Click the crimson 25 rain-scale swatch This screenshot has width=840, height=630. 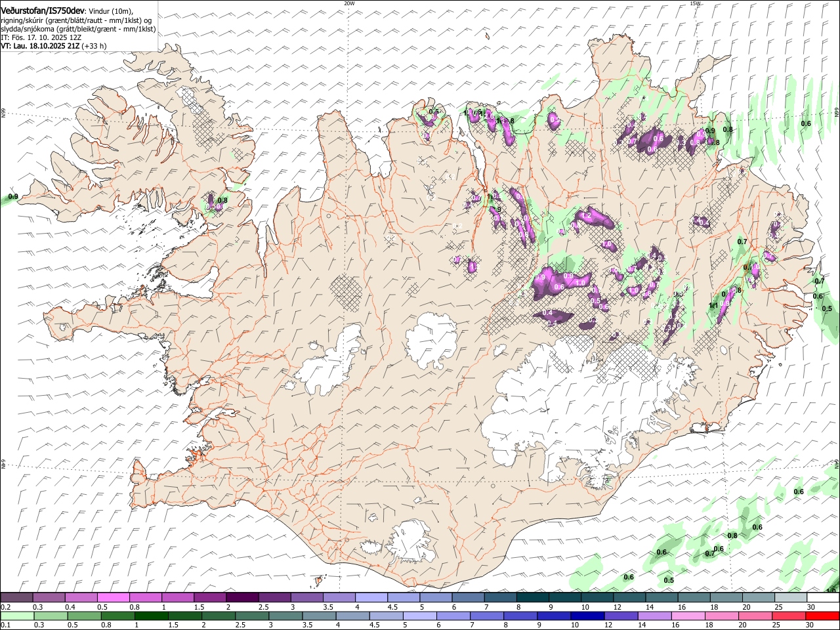(789, 616)
